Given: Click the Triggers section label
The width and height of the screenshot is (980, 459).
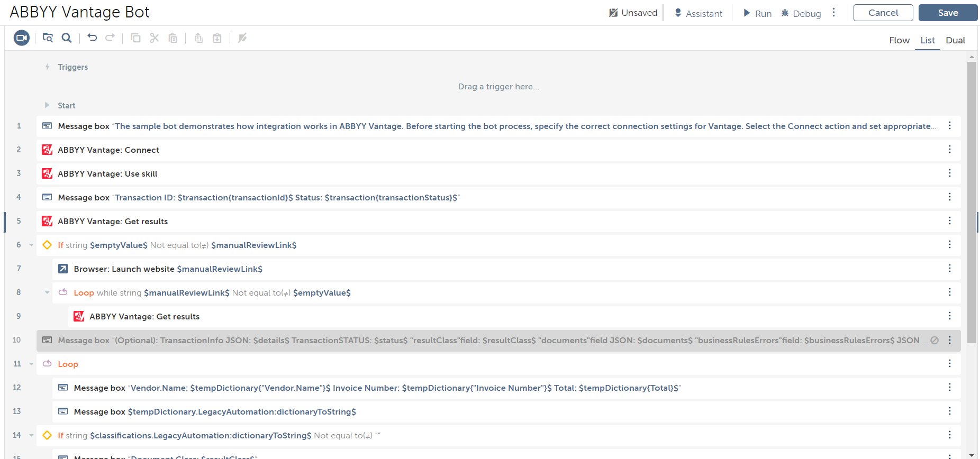Looking at the screenshot, I should (72, 67).
